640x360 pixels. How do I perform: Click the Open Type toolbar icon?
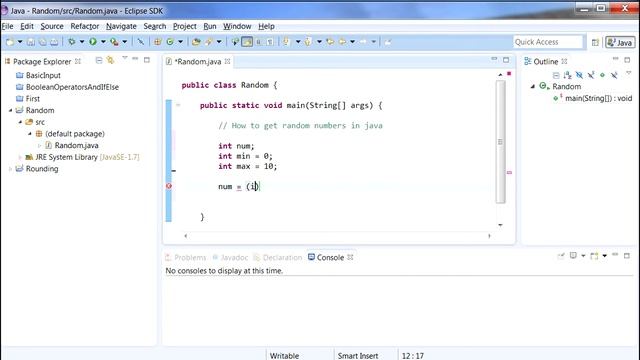coord(196,42)
